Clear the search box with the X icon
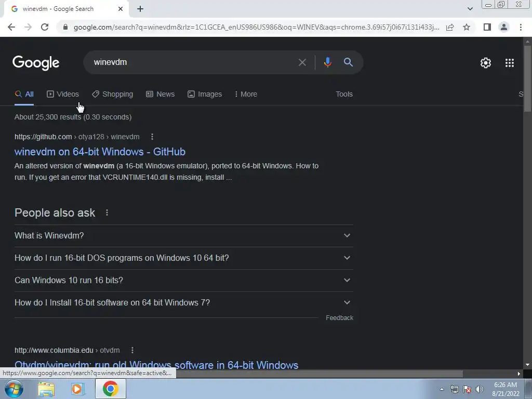532x399 pixels. coord(302,62)
